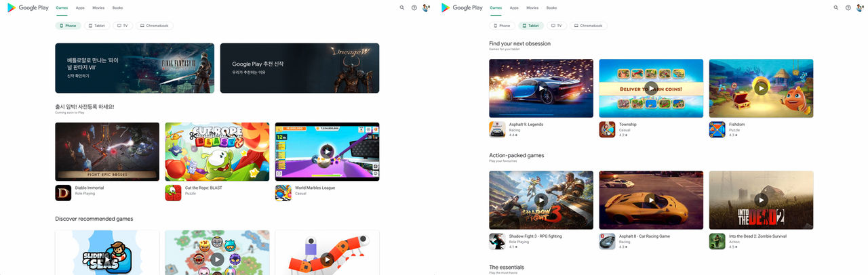Select the TV device chip in the left window
This screenshot has width=868, height=275.
point(123,26)
